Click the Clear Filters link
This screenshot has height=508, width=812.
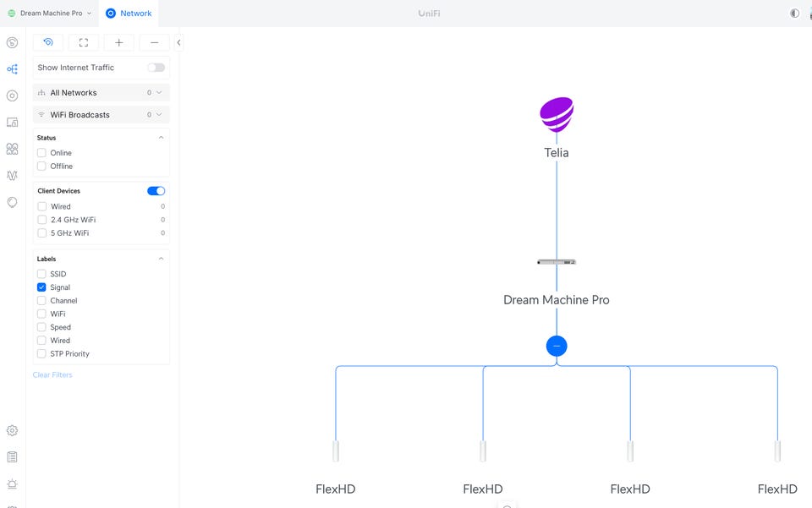click(x=52, y=374)
